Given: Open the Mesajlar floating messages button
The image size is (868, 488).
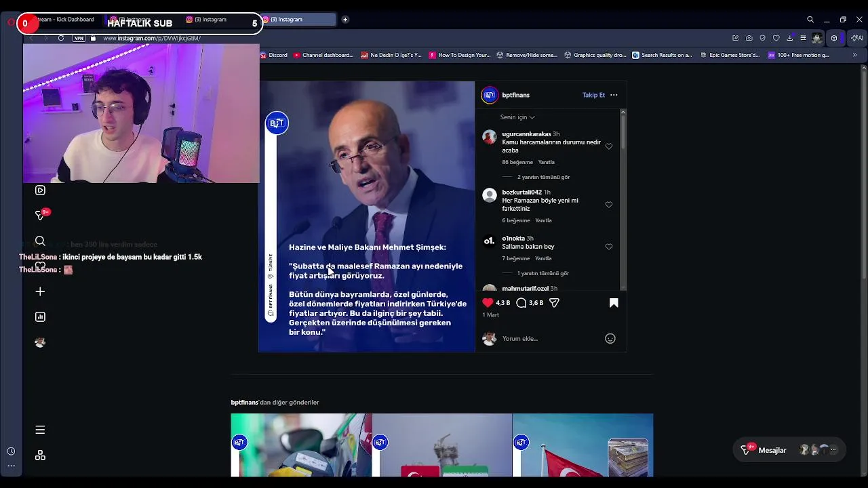Looking at the screenshot, I should point(789,450).
